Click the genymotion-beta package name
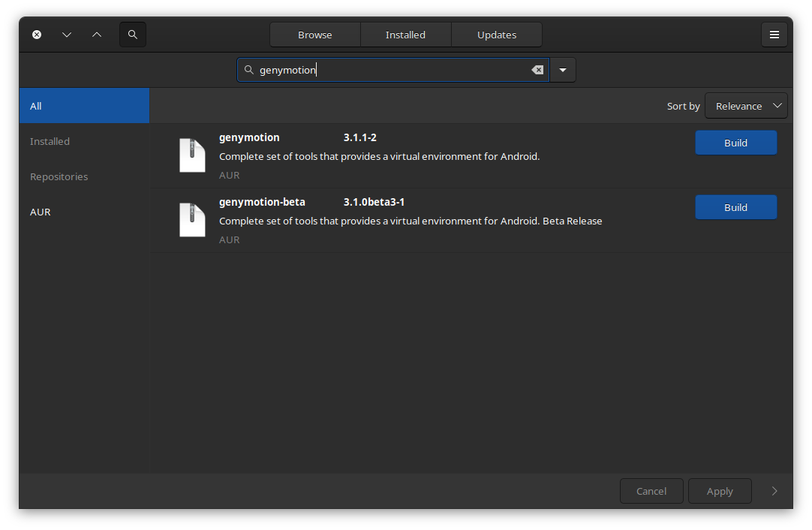The width and height of the screenshot is (812, 530). [262, 202]
